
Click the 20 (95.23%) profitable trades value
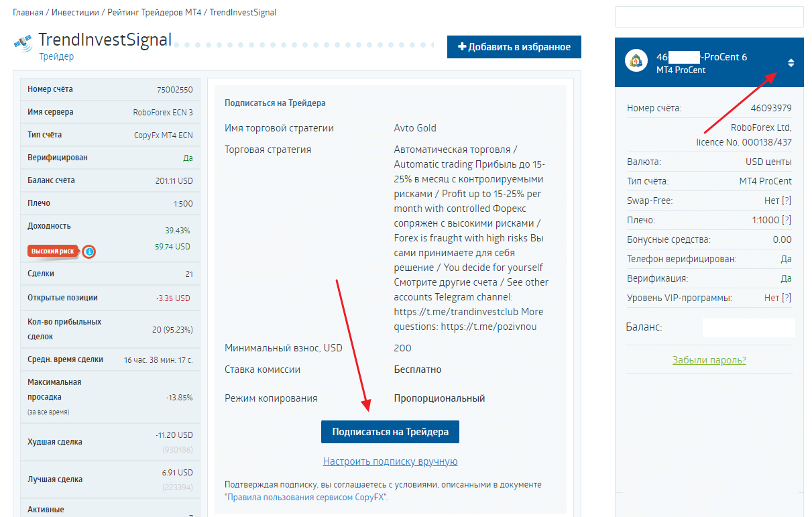pos(172,329)
